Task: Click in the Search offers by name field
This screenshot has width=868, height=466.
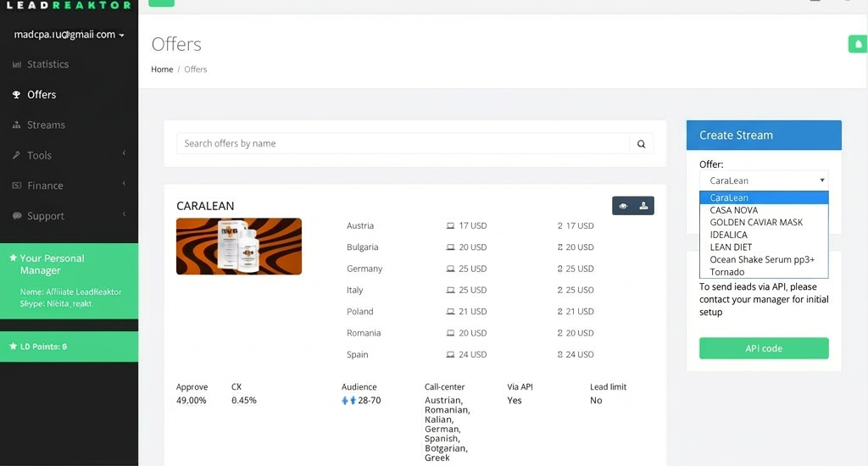Action: click(403, 143)
